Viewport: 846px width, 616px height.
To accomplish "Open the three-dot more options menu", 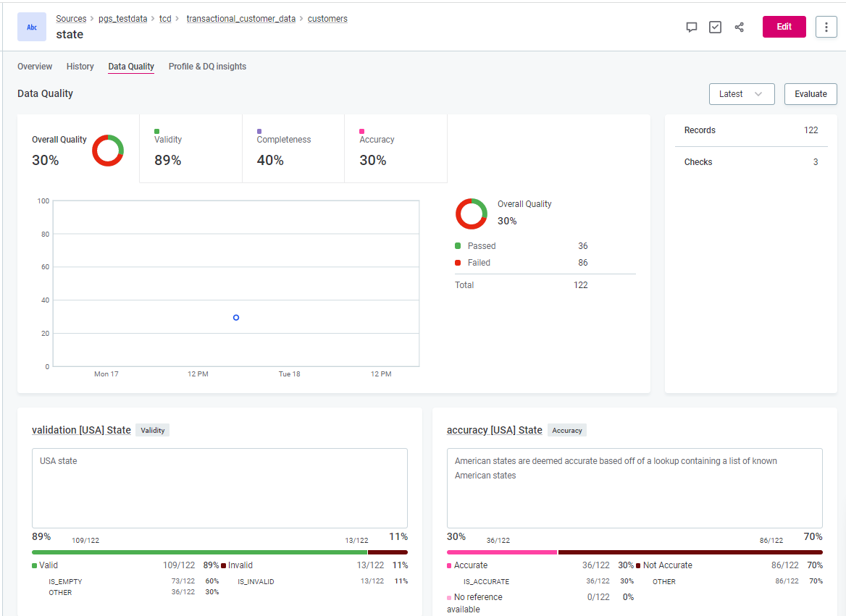I will [826, 27].
